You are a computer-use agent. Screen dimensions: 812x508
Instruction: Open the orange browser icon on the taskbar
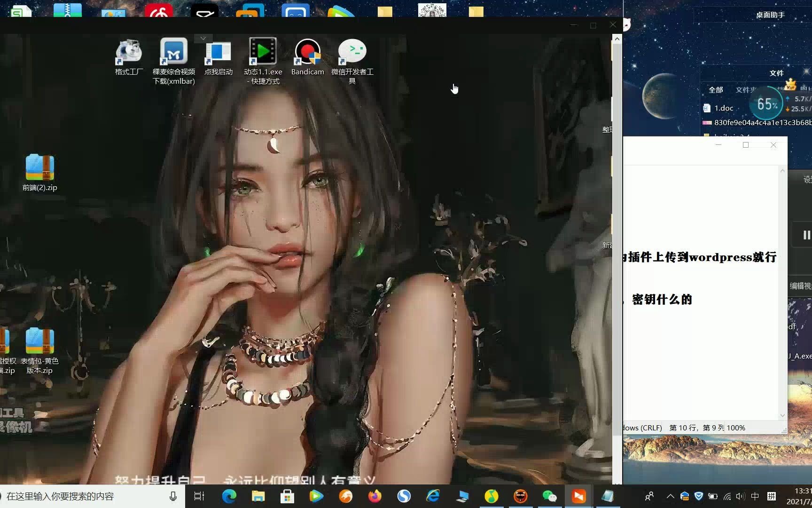click(x=345, y=496)
